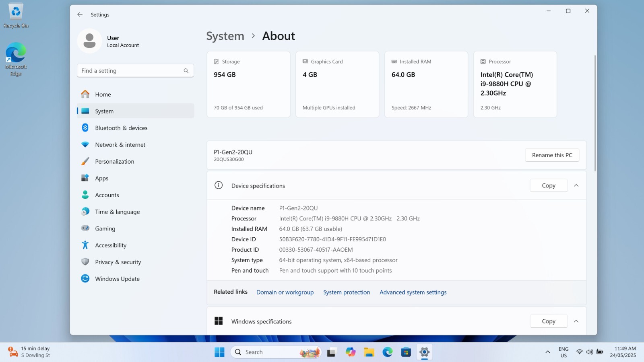The image size is (644, 362).
Task: Click the System breadcrumb link
Action: [225, 36]
